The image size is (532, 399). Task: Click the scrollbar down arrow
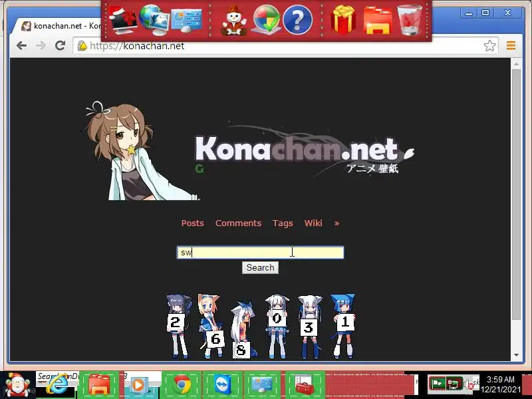516,355
